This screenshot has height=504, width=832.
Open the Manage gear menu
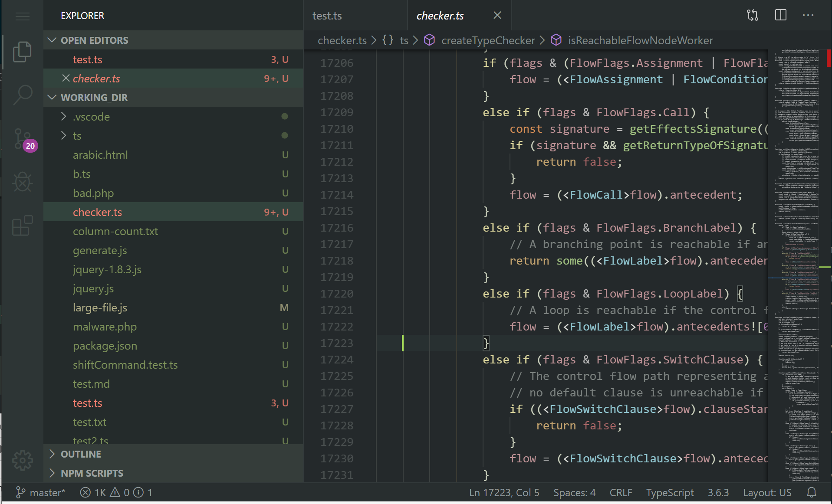coord(22,460)
